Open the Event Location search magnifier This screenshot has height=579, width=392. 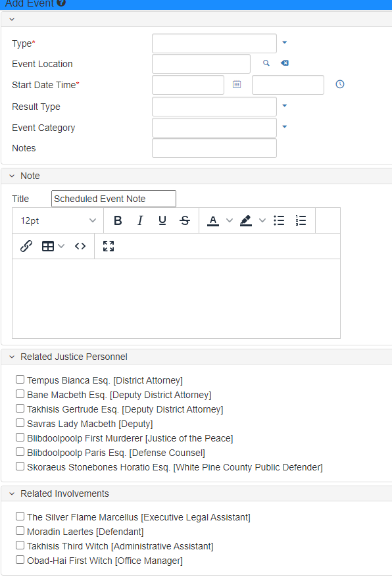[x=266, y=63]
